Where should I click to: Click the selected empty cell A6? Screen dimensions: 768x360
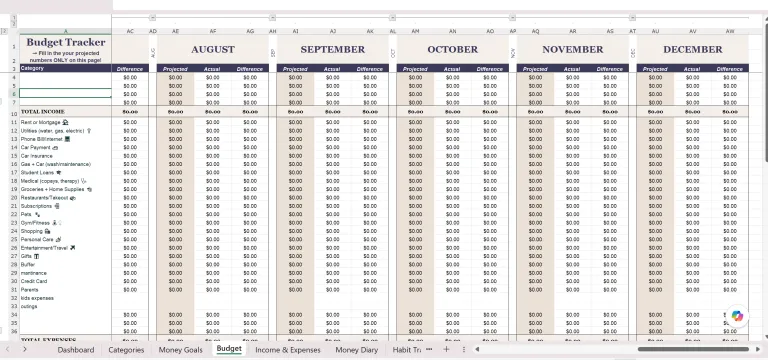click(x=65, y=94)
